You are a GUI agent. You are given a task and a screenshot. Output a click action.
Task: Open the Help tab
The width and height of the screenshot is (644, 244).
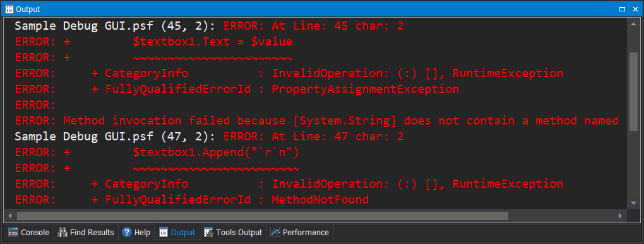[136, 233]
